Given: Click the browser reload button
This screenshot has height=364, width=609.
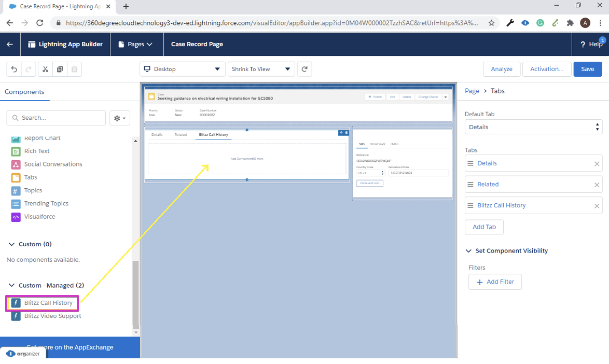Looking at the screenshot, I should click(39, 23).
